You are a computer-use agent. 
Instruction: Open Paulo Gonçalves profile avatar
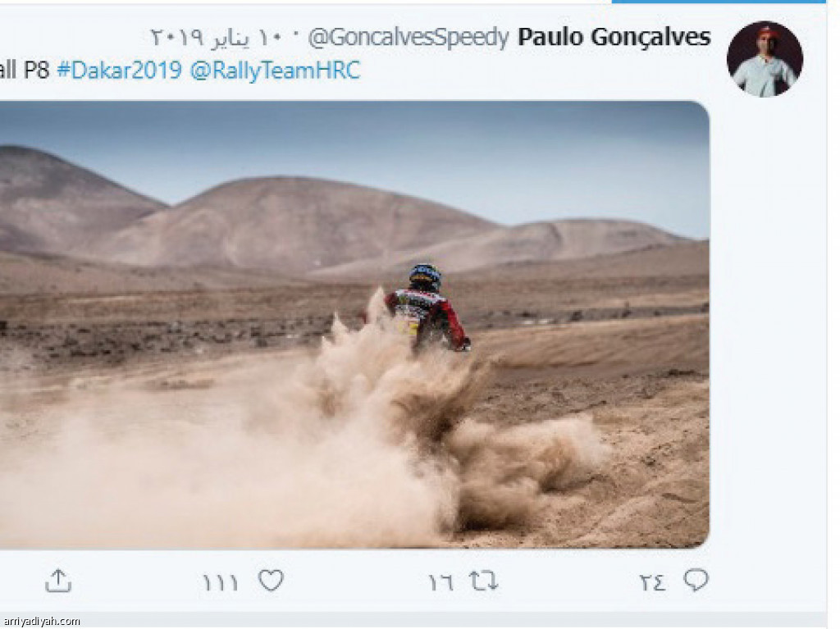[765, 59]
